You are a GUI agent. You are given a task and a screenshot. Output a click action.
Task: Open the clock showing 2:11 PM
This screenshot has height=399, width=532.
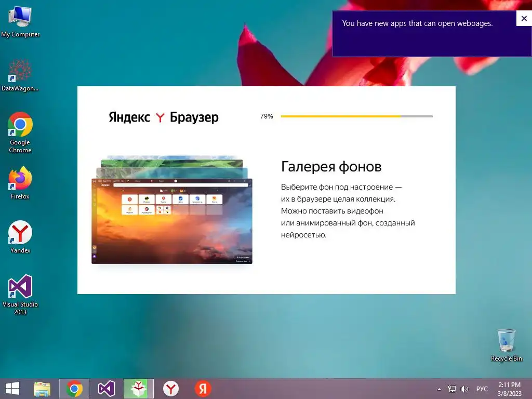point(509,389)
